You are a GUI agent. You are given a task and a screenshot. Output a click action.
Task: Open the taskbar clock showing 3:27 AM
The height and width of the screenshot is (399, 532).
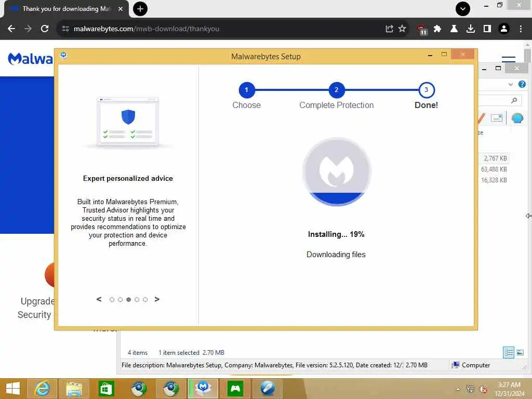tap(509, 389)
